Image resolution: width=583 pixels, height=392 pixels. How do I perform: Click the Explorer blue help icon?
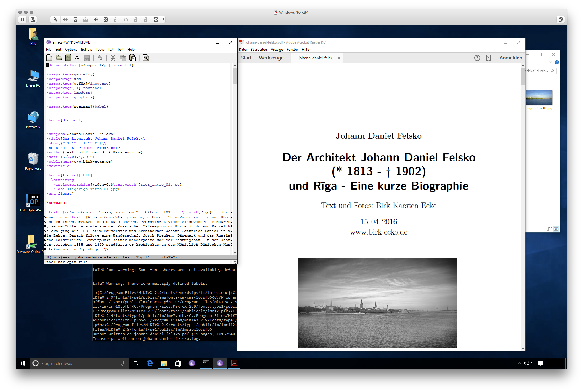[557, 62]
